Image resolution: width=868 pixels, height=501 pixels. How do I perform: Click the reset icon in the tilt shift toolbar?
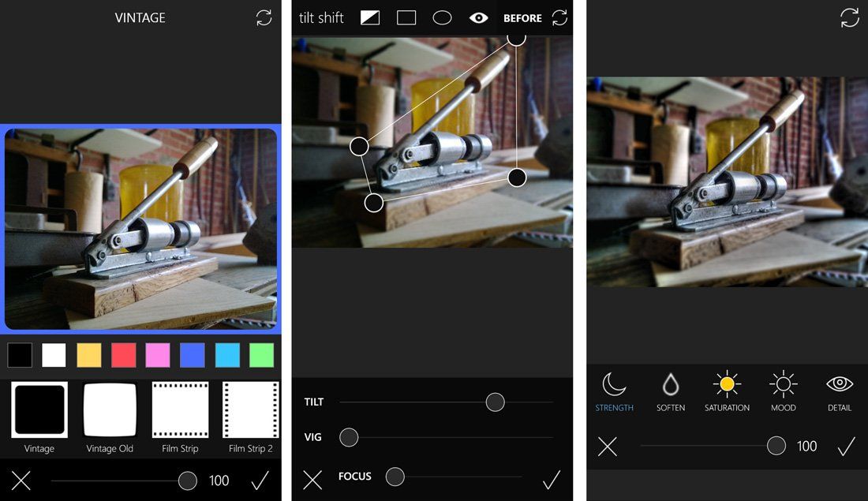pyautogui.click(x=559, y=17)
